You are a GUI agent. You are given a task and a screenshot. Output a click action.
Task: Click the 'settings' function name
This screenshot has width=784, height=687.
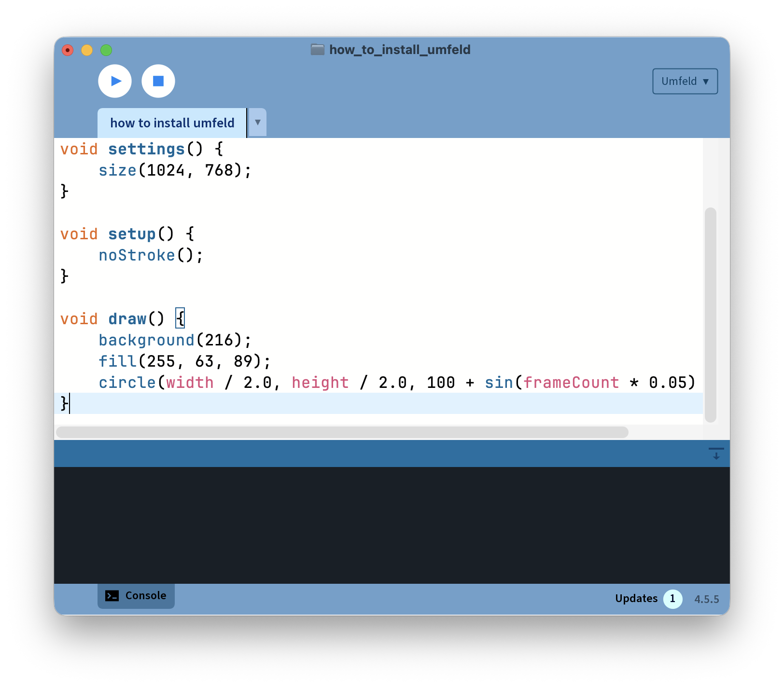point(146,149)
